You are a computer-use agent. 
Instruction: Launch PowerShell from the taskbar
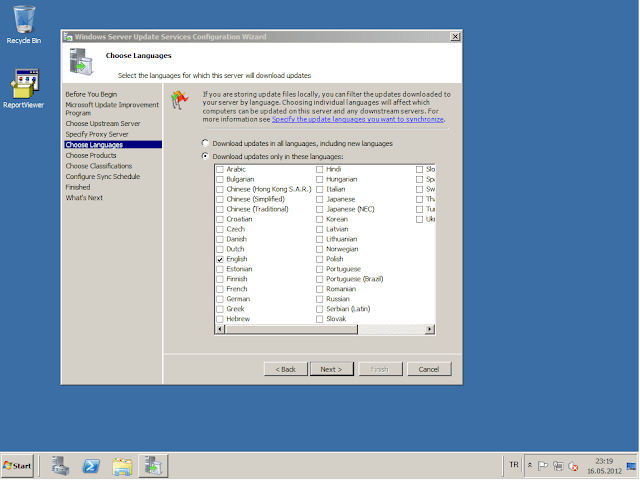(x=90, y=465)
